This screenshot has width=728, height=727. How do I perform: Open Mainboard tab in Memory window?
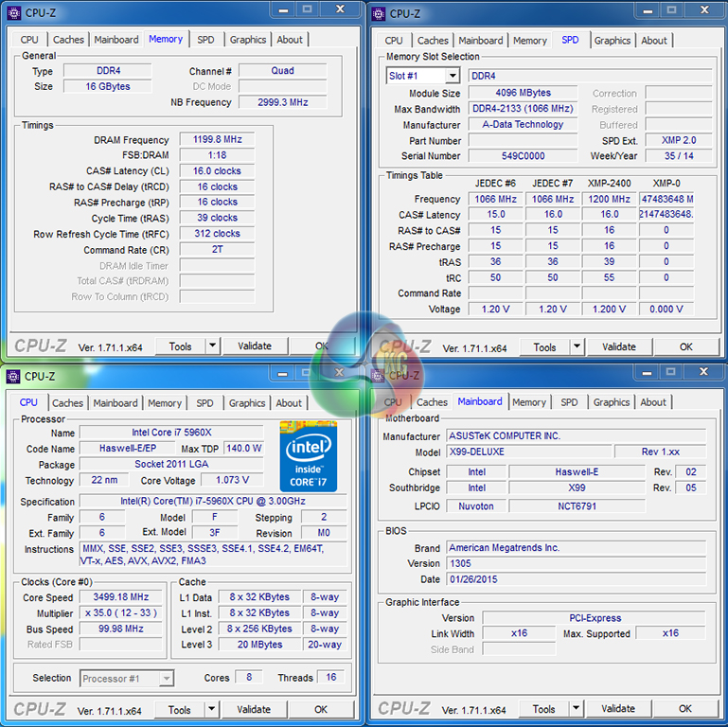point(116,40)
